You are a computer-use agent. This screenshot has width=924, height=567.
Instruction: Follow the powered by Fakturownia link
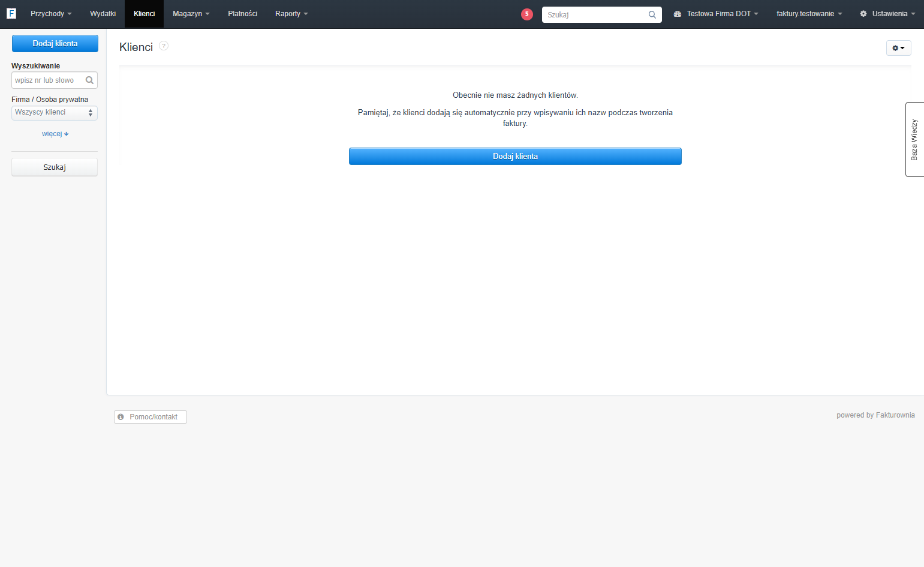click(x=875, y=415)
